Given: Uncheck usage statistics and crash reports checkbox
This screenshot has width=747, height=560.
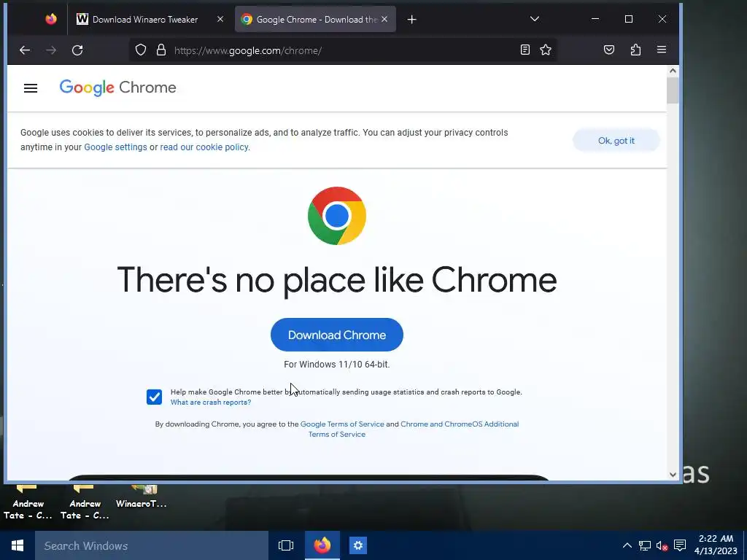Looking at the screenshot, I should tap(154, 397).
